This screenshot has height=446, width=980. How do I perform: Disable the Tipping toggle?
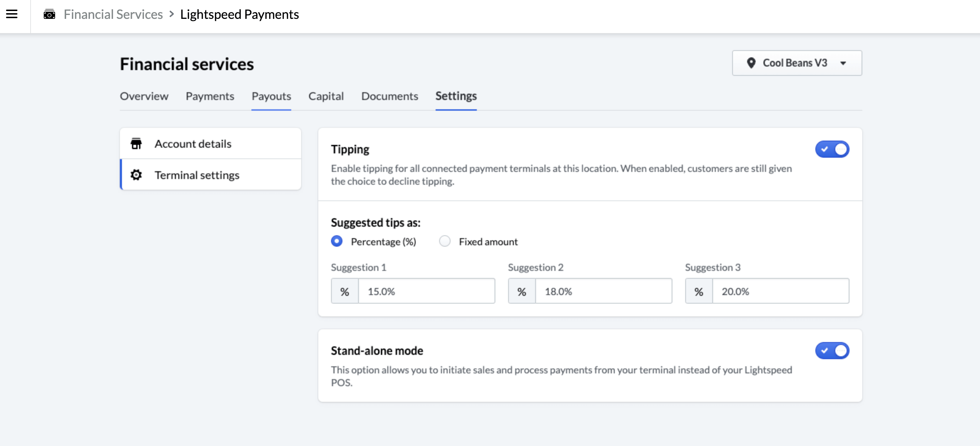832,149
